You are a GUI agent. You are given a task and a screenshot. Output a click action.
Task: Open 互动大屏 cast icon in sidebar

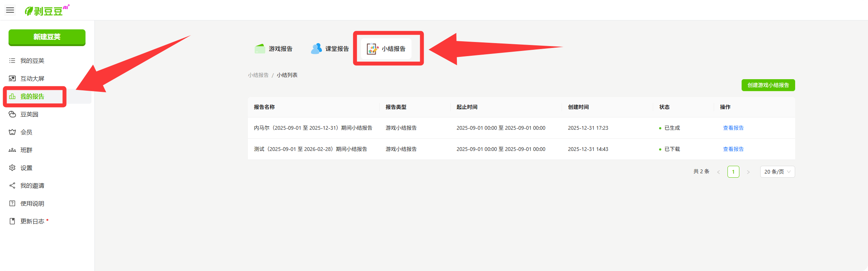[x=12, y=78]
